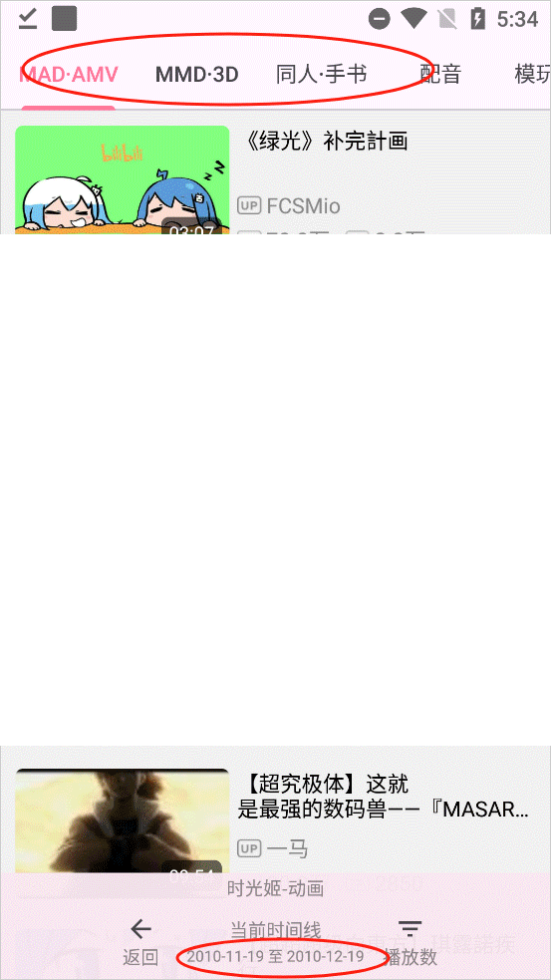Select the 配音 tab
The height and width of the screenshot is (980, 551).
[440, 75]
